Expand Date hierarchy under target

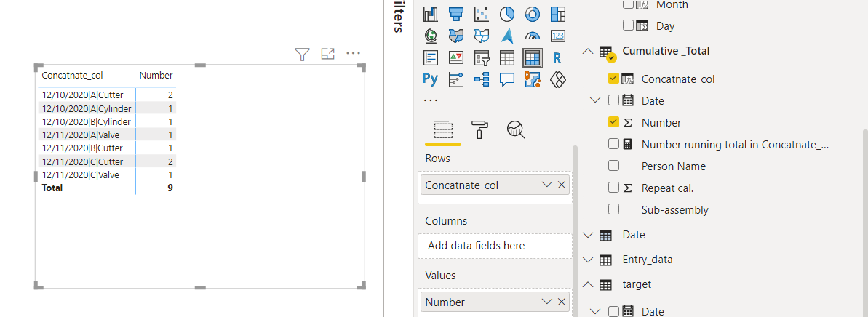[x=596, y=311]
